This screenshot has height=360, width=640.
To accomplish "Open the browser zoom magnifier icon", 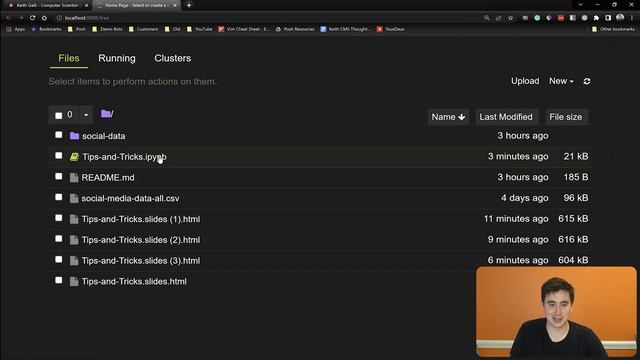I will click(x=487, y=18).
